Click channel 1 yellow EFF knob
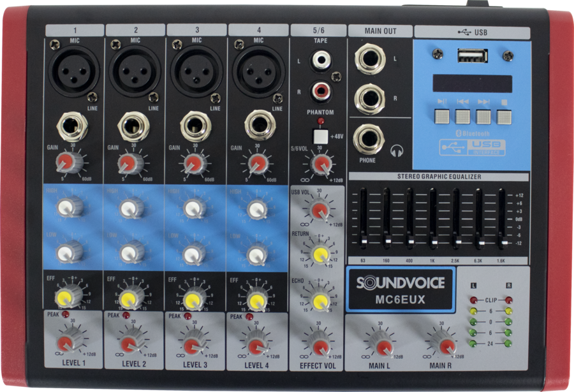 [67, 297]
